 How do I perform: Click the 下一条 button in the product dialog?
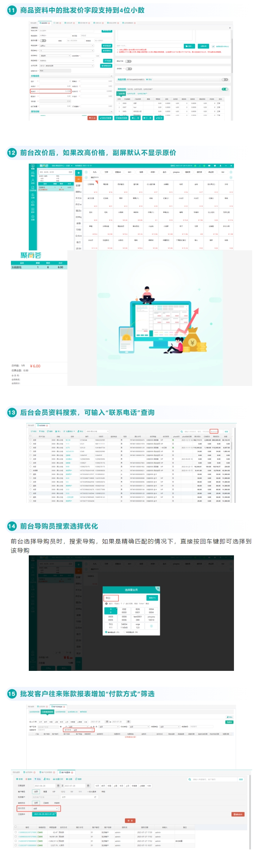[x=147, y=118]
